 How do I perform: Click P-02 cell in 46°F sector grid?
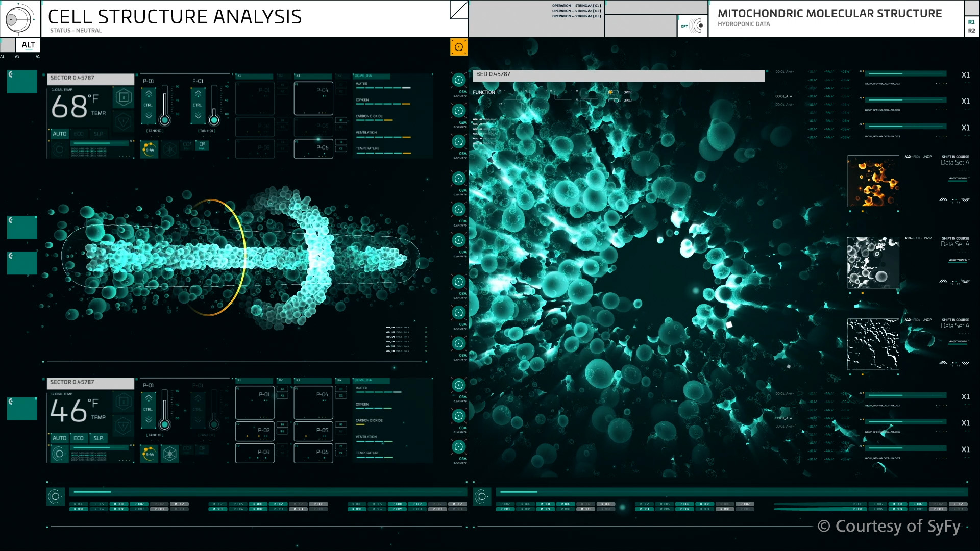(255, 431)
